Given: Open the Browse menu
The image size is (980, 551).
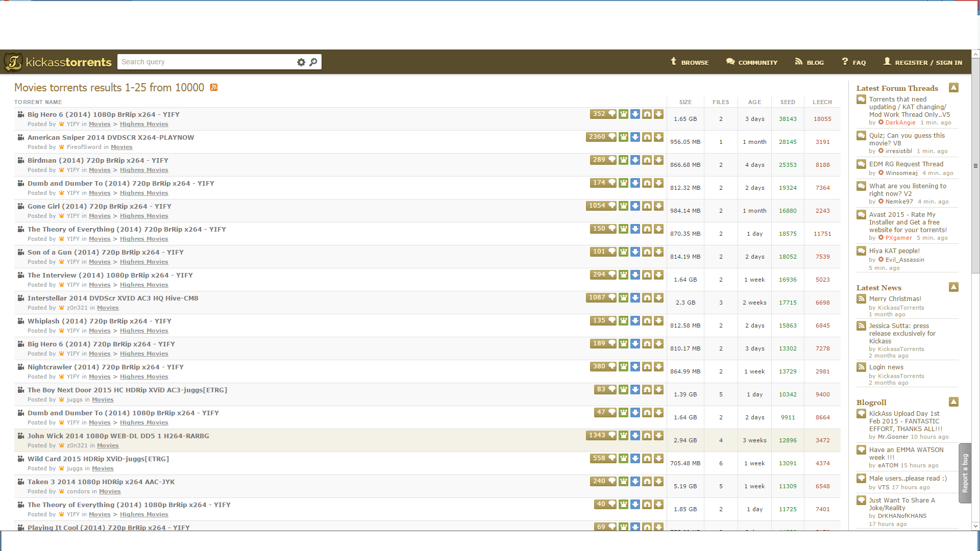Looking at the screenshot, I should [x=690, y=62].
